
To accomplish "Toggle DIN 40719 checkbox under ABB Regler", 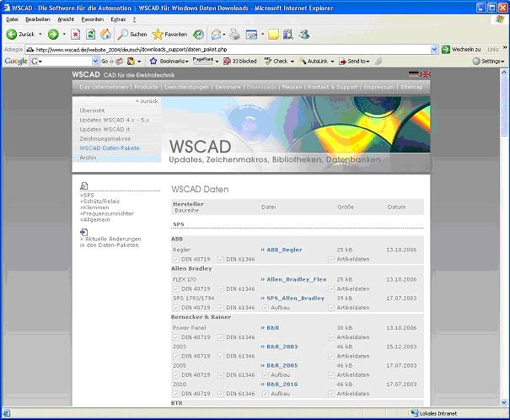I will coord(176,259).
